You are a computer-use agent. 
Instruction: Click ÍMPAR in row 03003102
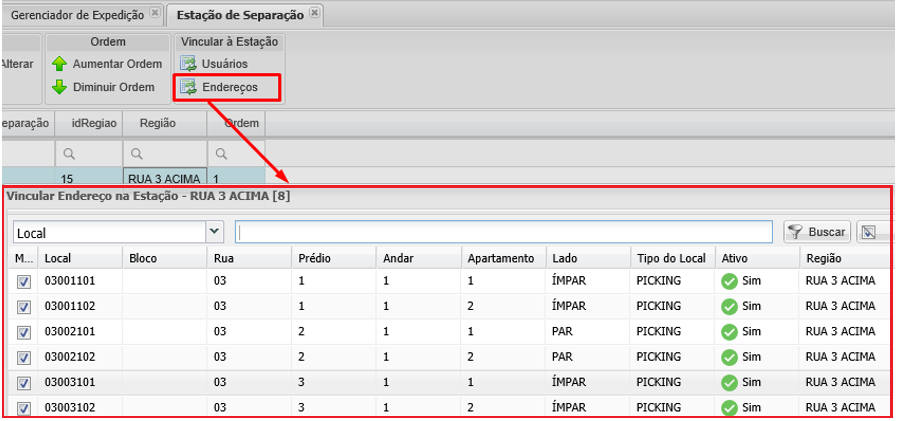pos(569,407)
